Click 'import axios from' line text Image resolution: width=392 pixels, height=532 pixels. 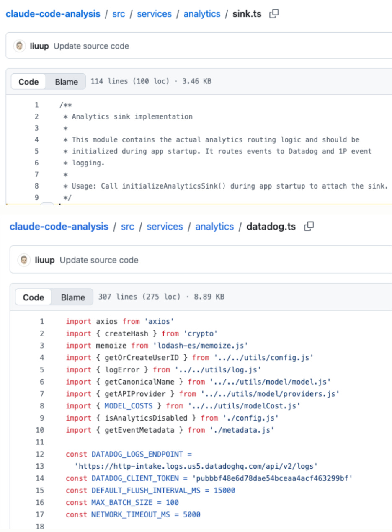[103, 322]
